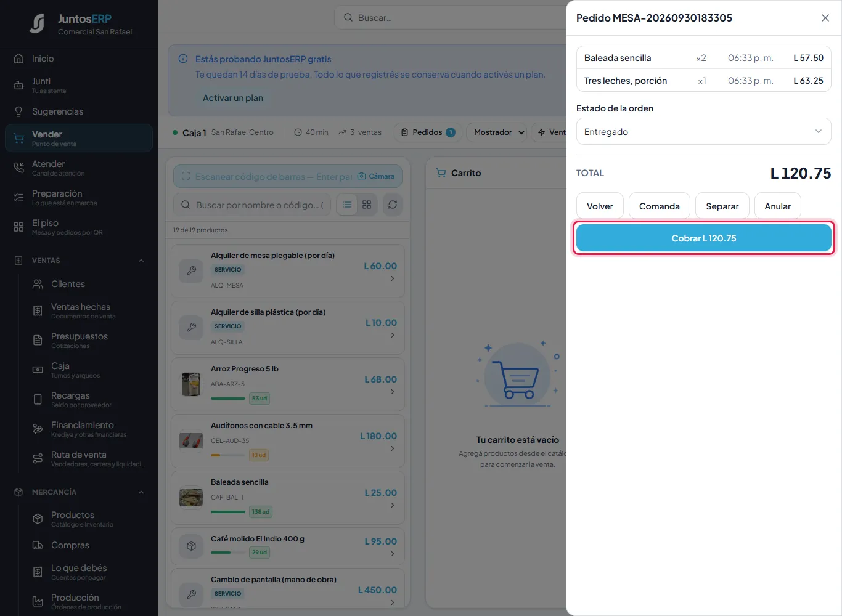
Task: Open the Clientes people icon
Action: (x=38, y=284)
